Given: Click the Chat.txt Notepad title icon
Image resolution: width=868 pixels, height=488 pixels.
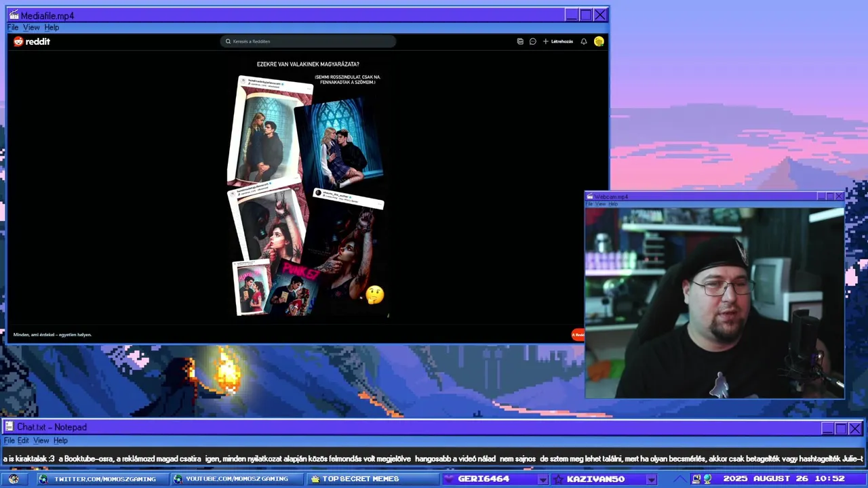Looking at the screenshot, I should [x=9, y=427].
